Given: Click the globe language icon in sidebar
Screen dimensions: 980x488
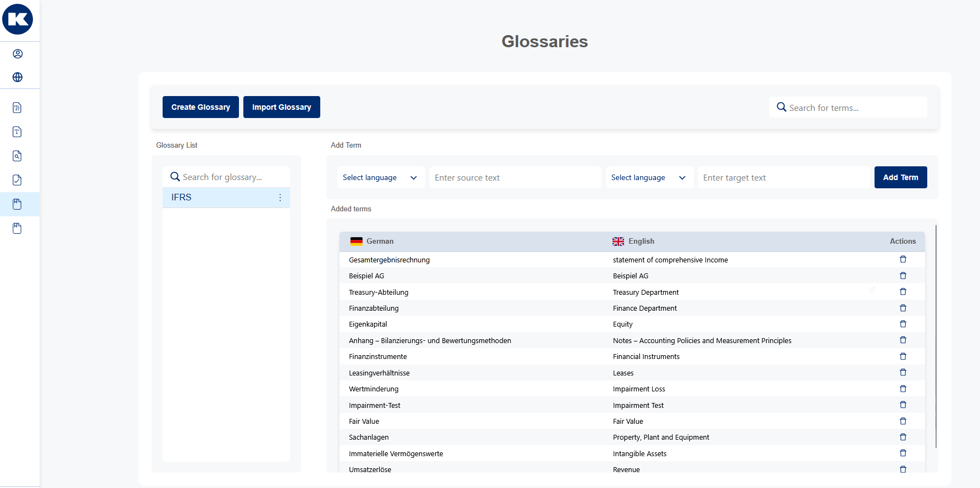Looking at the screenshot, I should coord(18,77).
